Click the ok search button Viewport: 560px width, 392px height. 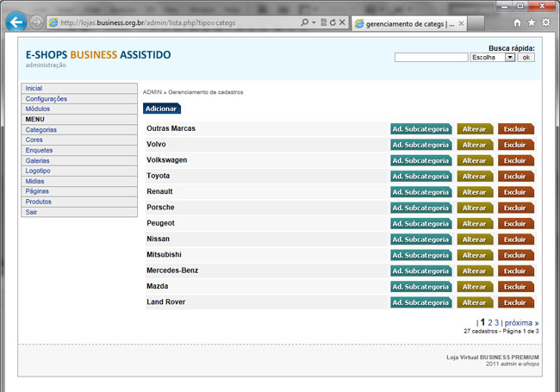pyautogui.click(x=526, y=57)
